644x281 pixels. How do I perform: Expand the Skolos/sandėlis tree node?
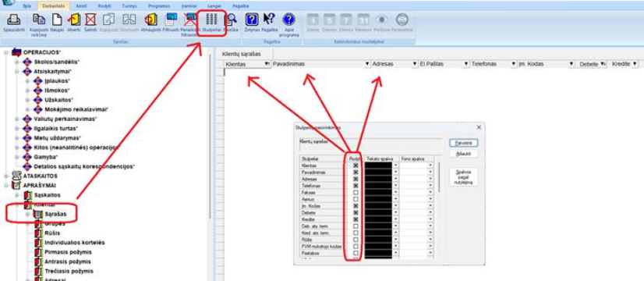pyautogui.click(x=17, y=62)
